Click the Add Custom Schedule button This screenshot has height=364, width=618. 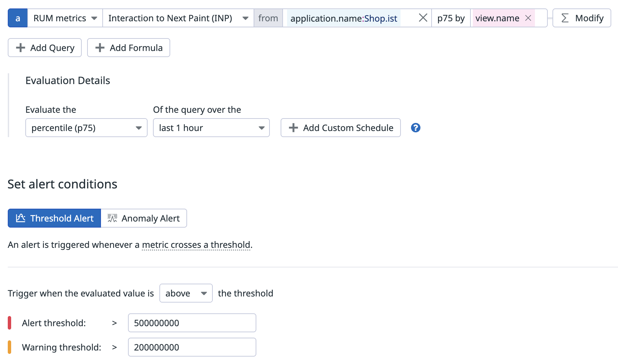coord(340,128)
